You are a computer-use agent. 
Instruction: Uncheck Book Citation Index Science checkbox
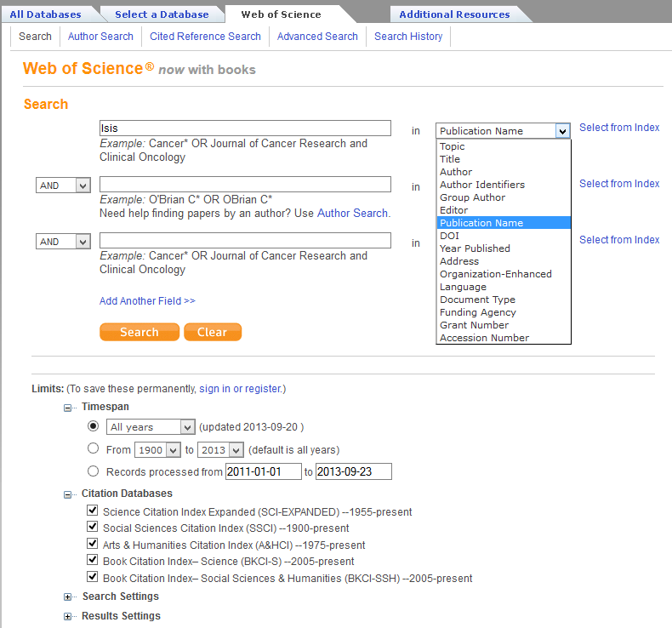[x=92, y=559]
